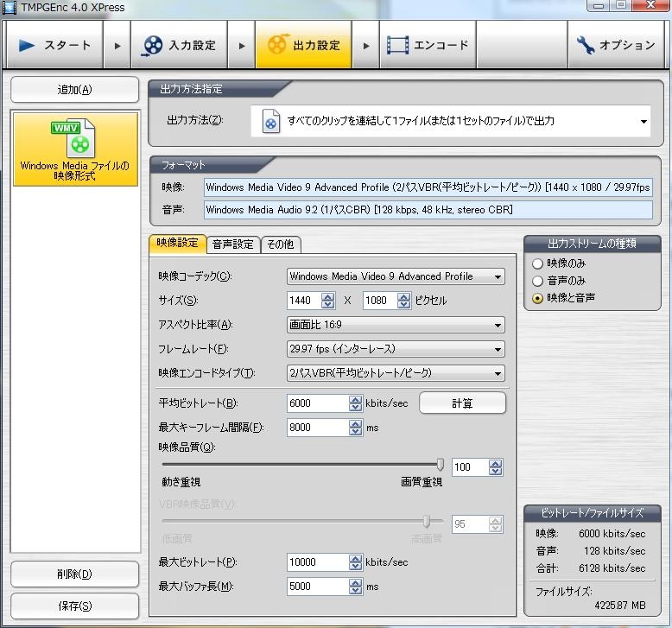Select the WMV Windows Media file format item
Image resolution: width=672 pixels, height=628 pixels.
pyautogui.click(x=75, y=149)
